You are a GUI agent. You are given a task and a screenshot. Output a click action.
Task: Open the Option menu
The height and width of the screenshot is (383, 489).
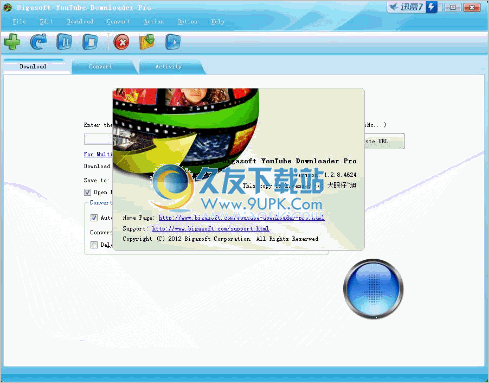pyautogui.click(x=187, y=22)
